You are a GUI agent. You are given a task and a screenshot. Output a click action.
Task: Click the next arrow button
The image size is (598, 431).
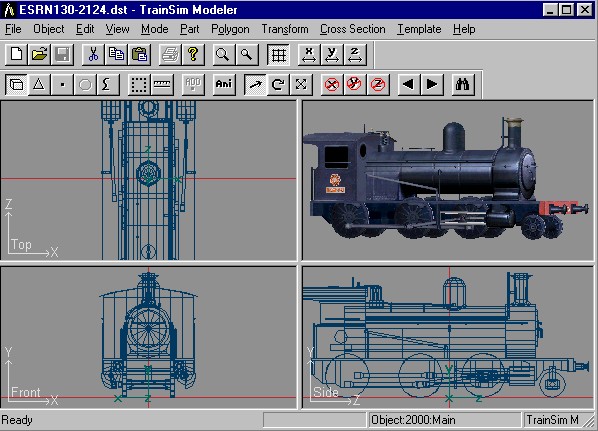[432, 84]
